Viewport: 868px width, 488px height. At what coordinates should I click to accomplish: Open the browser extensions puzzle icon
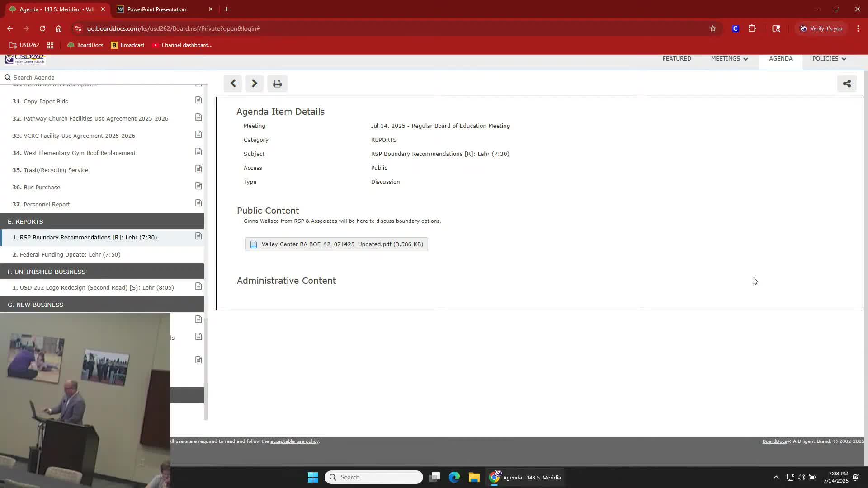tap(752, 28)
